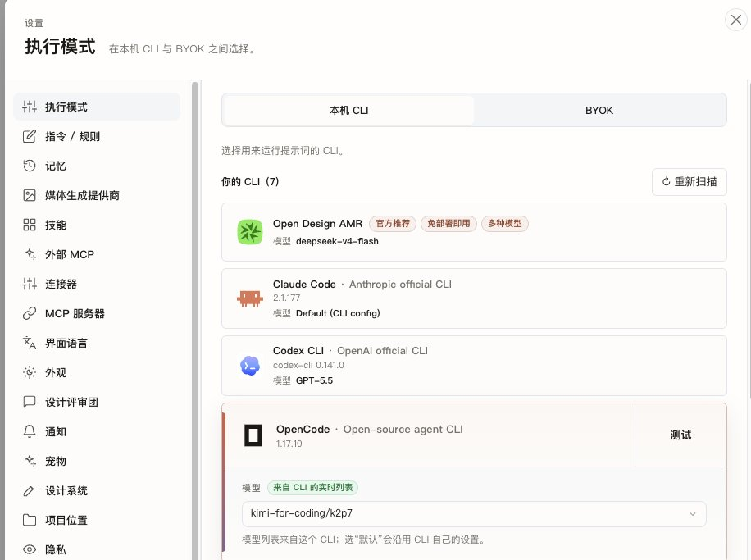Click the 多种模型 badge
The width and height of the screenshot is (751, 560).
505,224
